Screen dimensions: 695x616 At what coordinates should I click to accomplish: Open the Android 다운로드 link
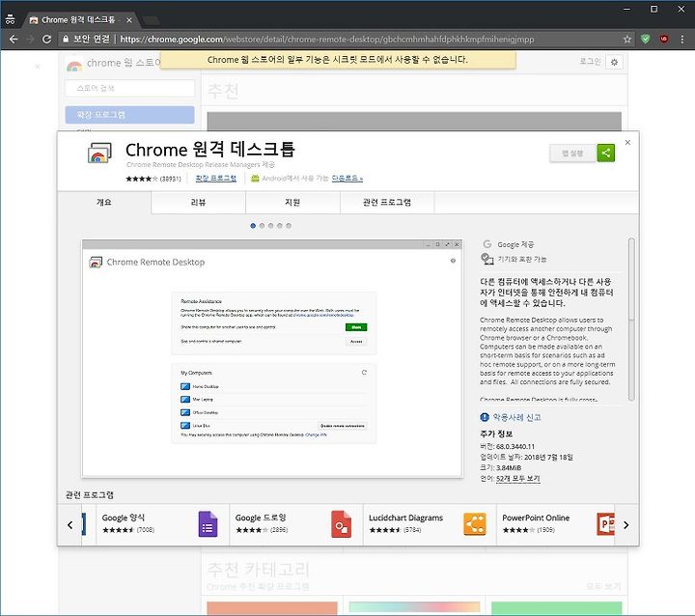(347, 179)
